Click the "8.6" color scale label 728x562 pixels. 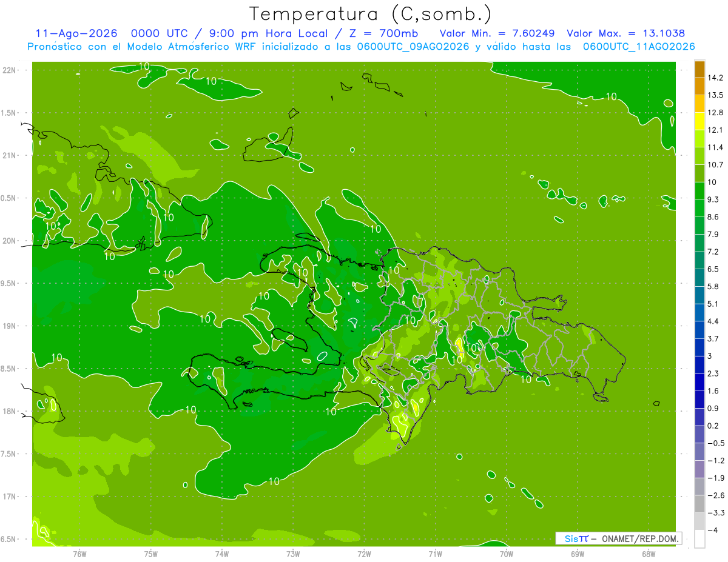click(x=713, y=217)
